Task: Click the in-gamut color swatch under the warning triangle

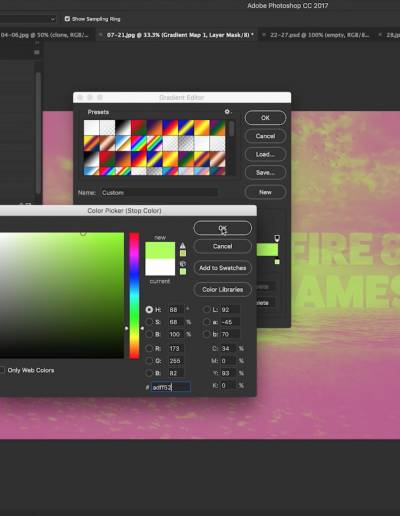Action: pos(183,253)
